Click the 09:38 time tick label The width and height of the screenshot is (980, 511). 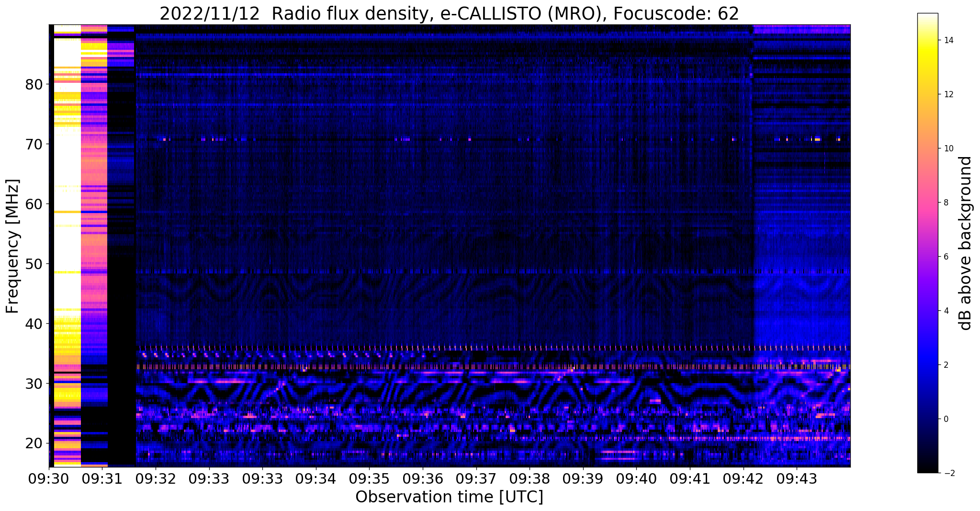point(529,478)
